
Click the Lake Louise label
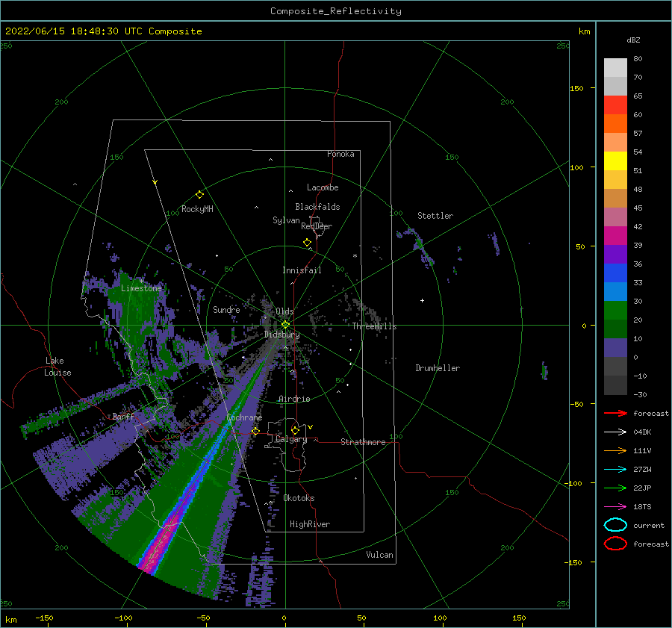pyautogui.click(x=57, y=367)
